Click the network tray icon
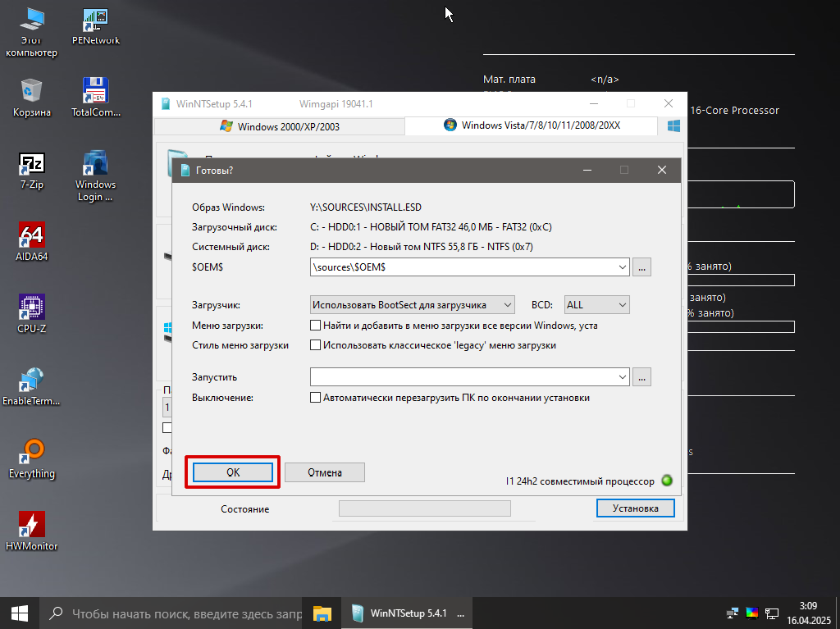The image size is (840, 629). click(732, 613)
